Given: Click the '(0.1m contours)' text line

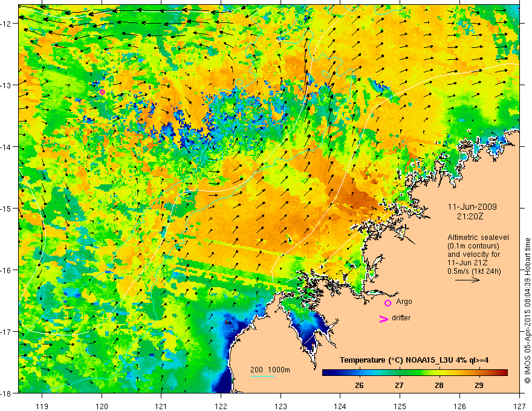Looking at the screenshot, I should (473, 246).
